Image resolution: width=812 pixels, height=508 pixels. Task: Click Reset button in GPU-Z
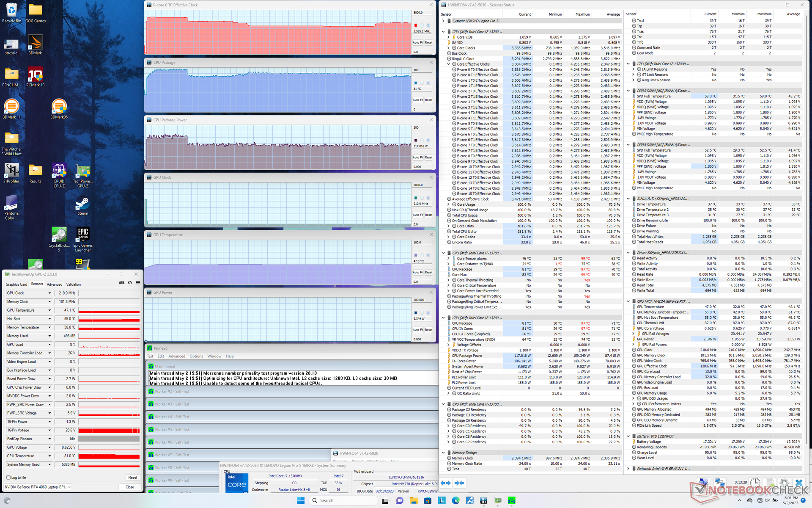pyautogui.click(x=132, y=478)
